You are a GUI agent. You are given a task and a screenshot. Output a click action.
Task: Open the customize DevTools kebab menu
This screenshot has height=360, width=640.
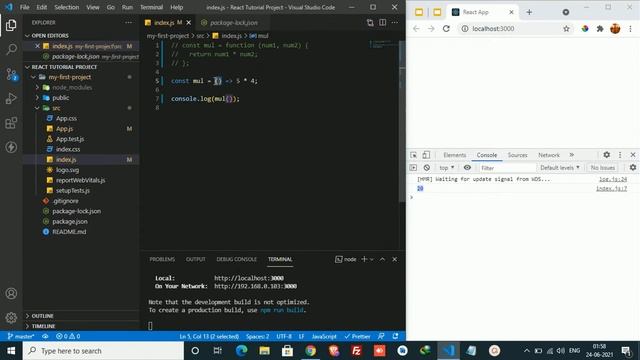tap(620, 155)
